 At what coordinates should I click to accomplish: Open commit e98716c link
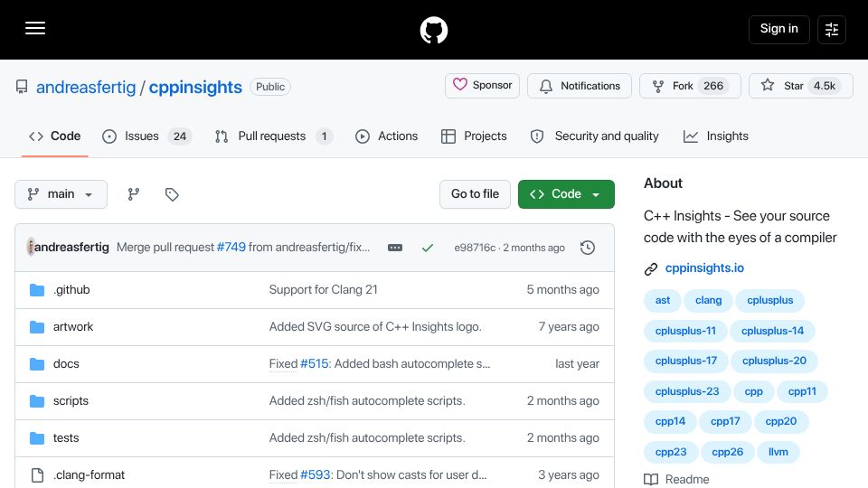475,248
